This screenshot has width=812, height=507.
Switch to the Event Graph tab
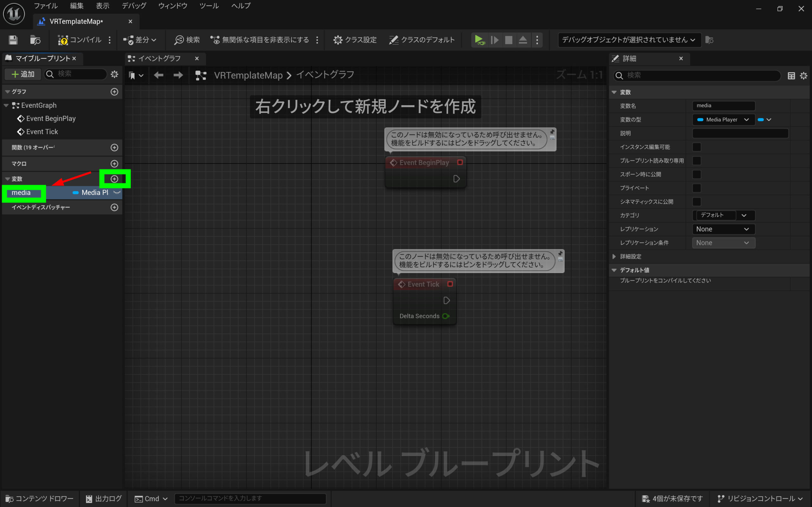[159, 59]
